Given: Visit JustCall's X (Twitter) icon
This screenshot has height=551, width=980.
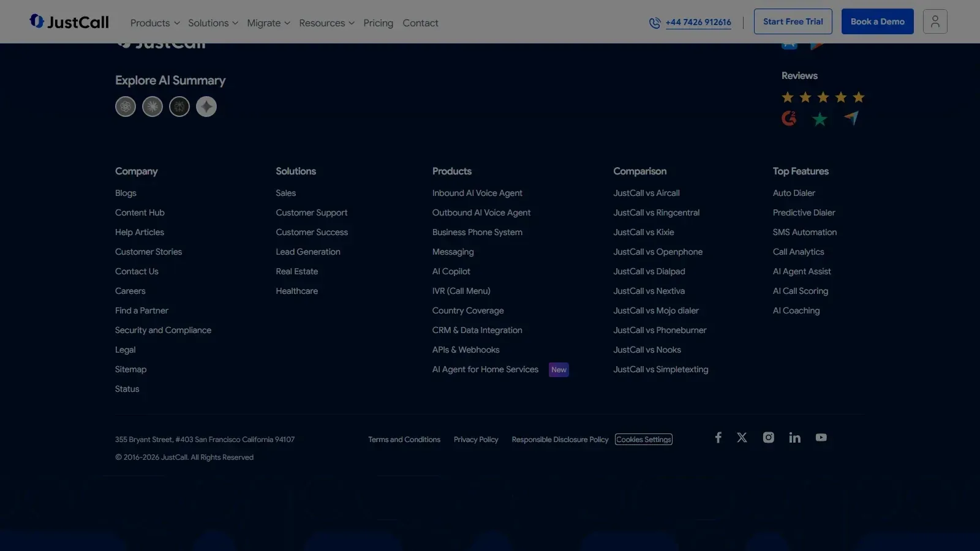Looking at the screenshot, I should [742, 437].
